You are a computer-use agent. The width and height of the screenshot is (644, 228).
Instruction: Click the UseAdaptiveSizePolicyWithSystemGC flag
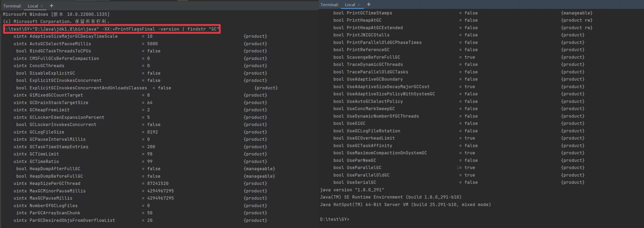pyautogui.click(x=391, y=94)
